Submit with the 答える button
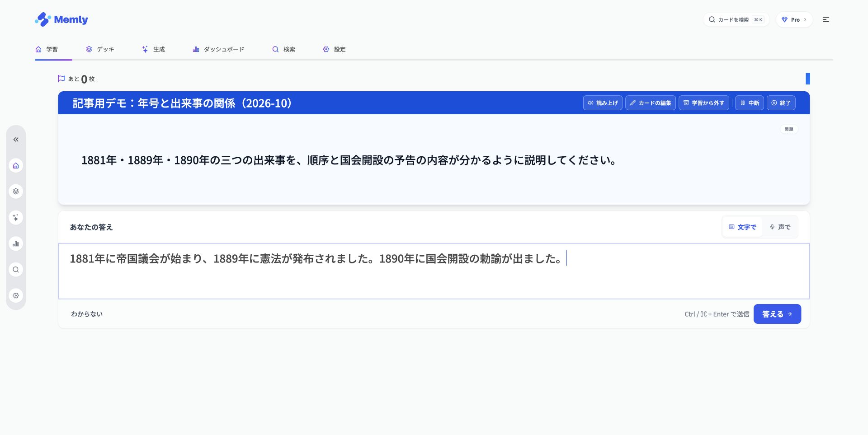The height and width of the screenshot is (435, 868). pyautogui.click(x=777, y=314)
